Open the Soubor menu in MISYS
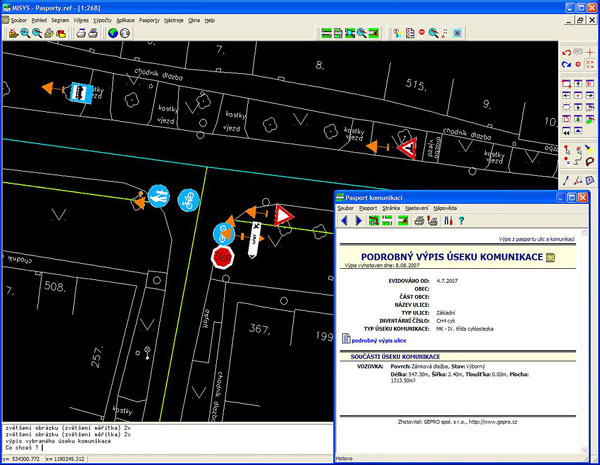 pos(19,20)
